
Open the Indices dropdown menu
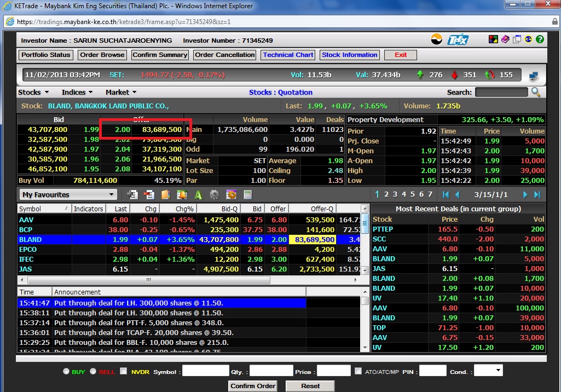77,93
